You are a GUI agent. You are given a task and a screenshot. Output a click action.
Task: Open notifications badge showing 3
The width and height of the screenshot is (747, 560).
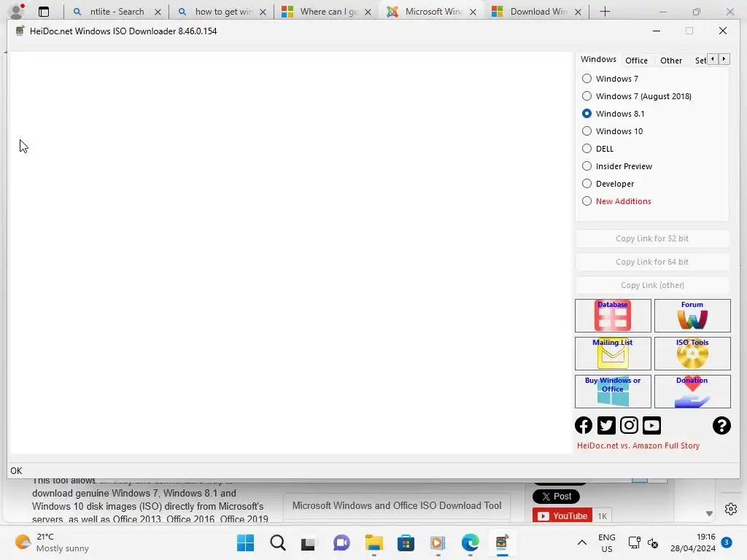click(x=727, y=542)
